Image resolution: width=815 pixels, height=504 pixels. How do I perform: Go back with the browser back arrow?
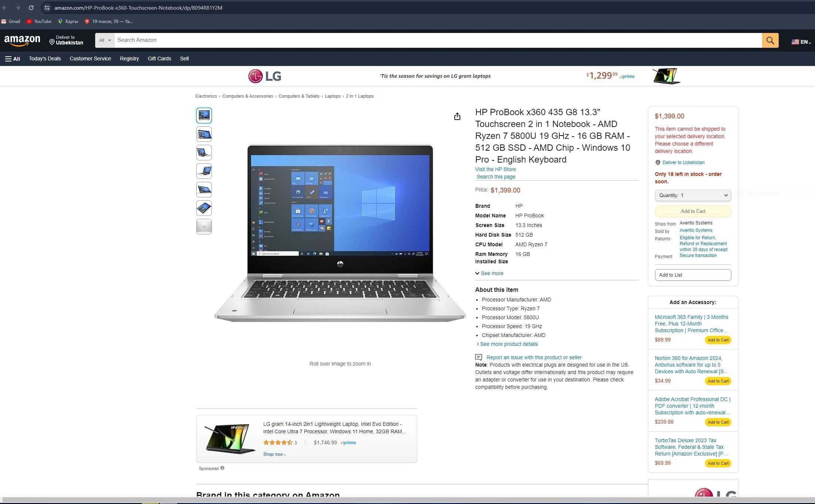coord(5,8)
